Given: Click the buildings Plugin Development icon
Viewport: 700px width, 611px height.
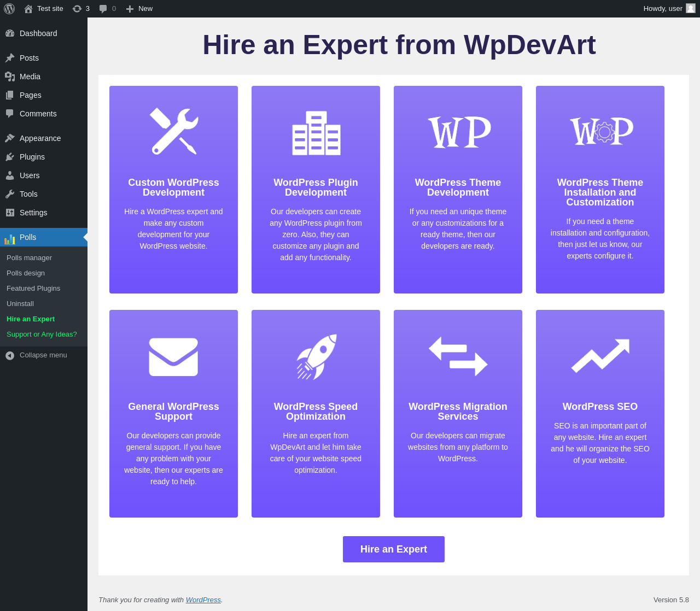Looking at the screenshot, I should coord(316,133).
